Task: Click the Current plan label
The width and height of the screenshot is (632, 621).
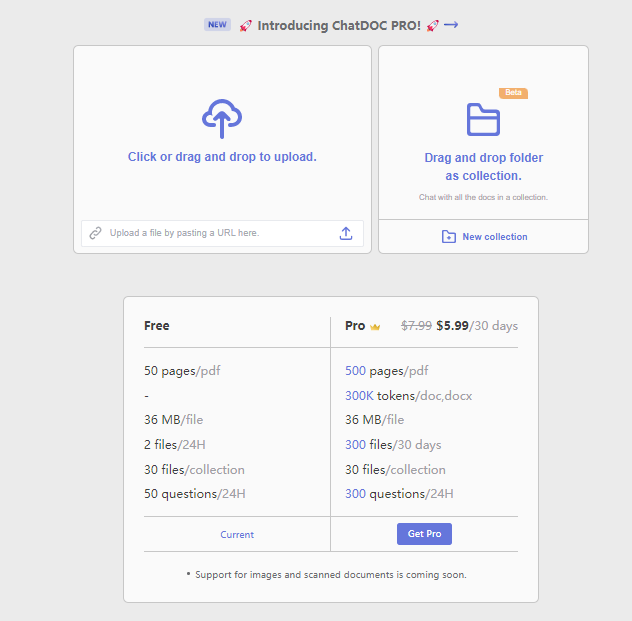Action: click(237, 534)
